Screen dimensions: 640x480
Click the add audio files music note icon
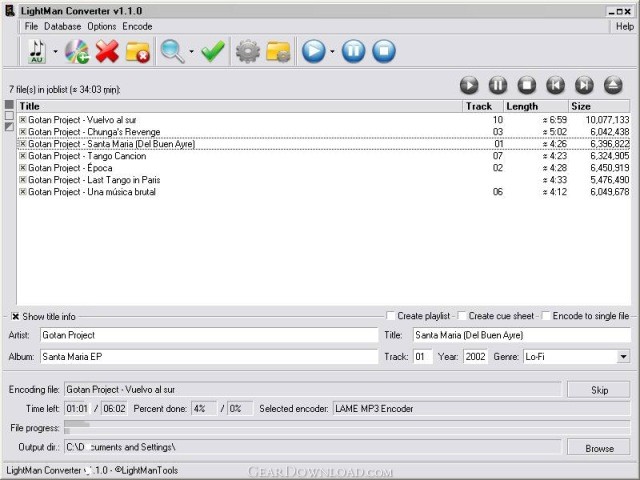(37, 51)
